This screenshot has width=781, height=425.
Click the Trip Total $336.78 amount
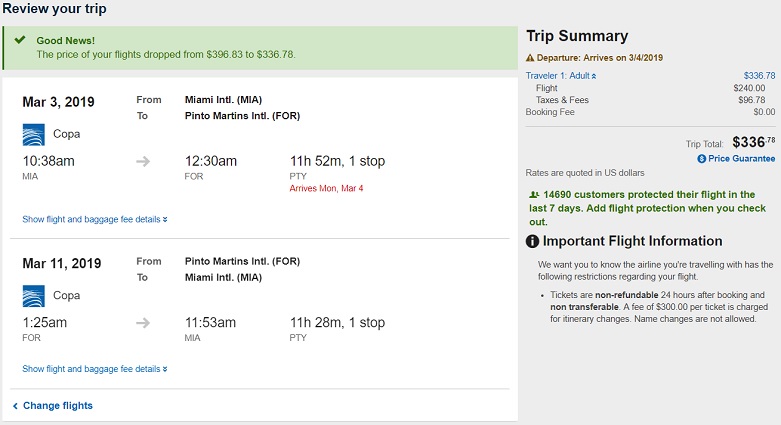tap(754, 142)
